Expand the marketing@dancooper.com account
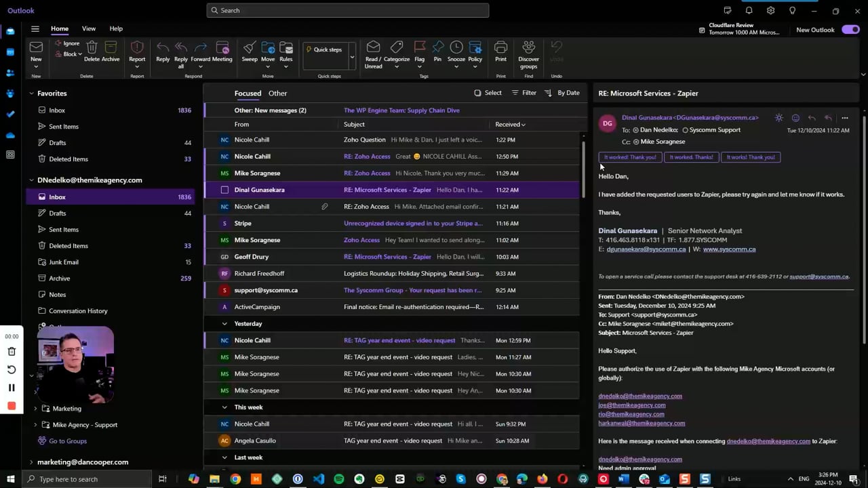 click(31, 462)
